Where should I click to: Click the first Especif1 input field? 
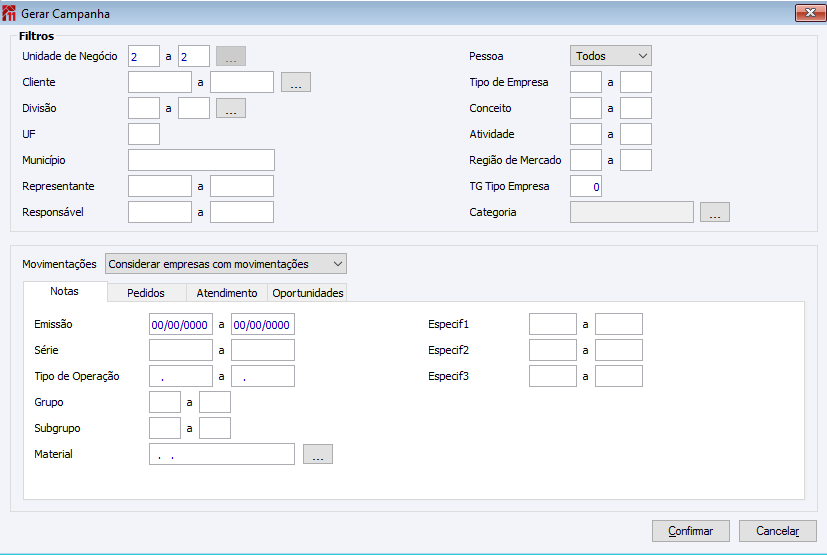click(553, 324)
